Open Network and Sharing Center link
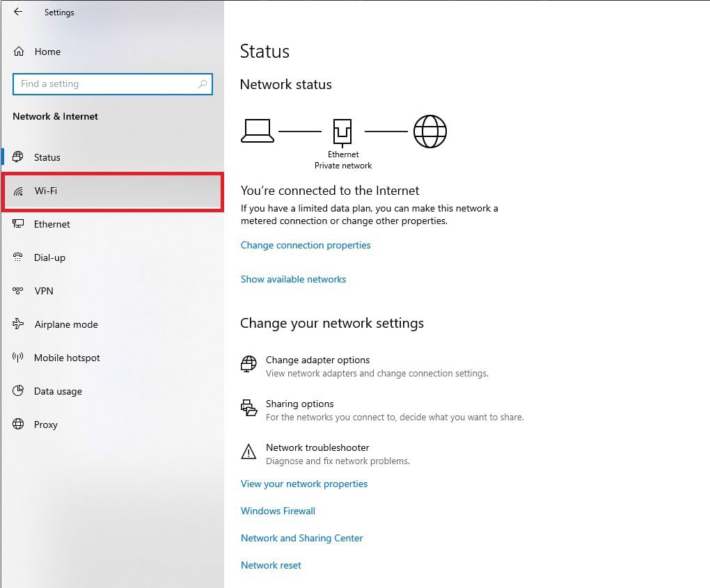 click(x=301, y=538)
